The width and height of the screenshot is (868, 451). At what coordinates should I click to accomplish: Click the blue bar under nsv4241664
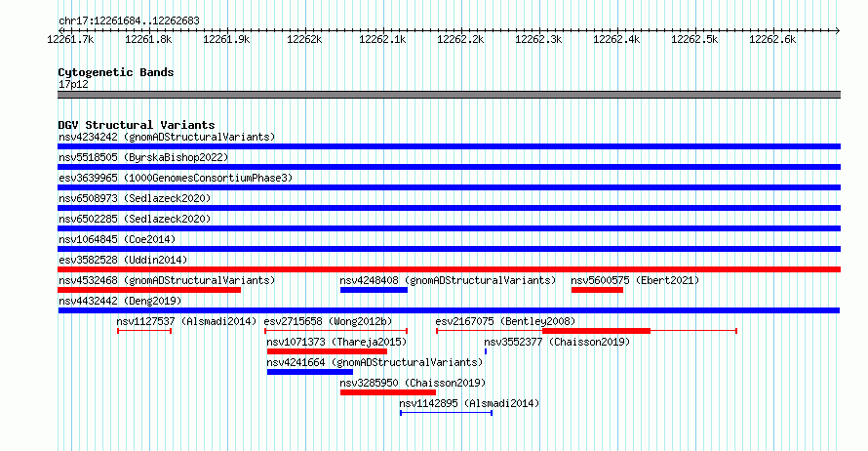coord(310,372)
